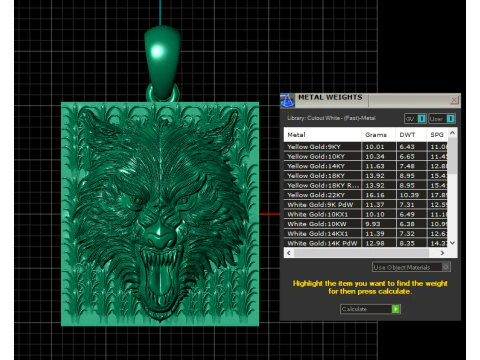Click the vertical scrollbar thumb in metal list
Image resolution: width=480 pixels, height=360 pixels.
pos(452,156)
